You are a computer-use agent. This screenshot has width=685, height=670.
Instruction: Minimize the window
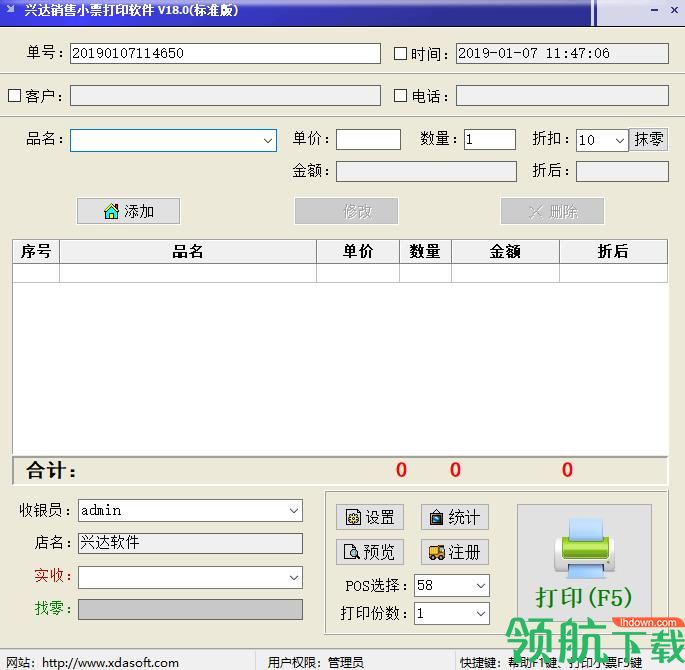(x=654, y=10)
